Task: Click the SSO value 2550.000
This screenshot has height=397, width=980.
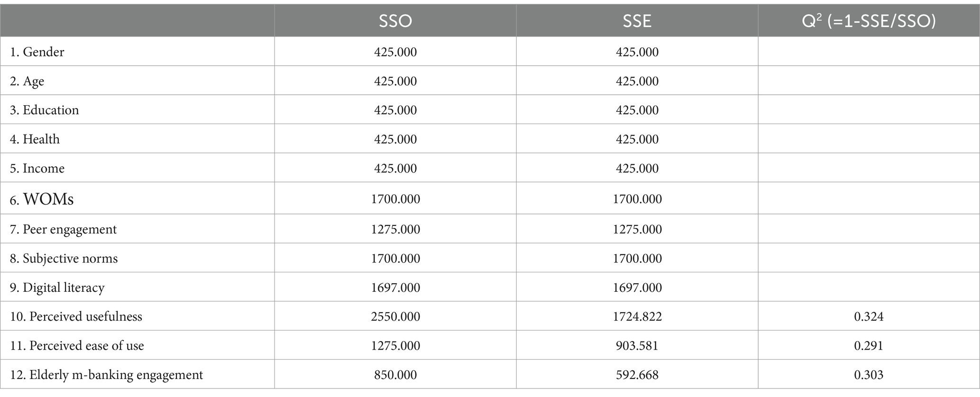Action: (395, 316)
